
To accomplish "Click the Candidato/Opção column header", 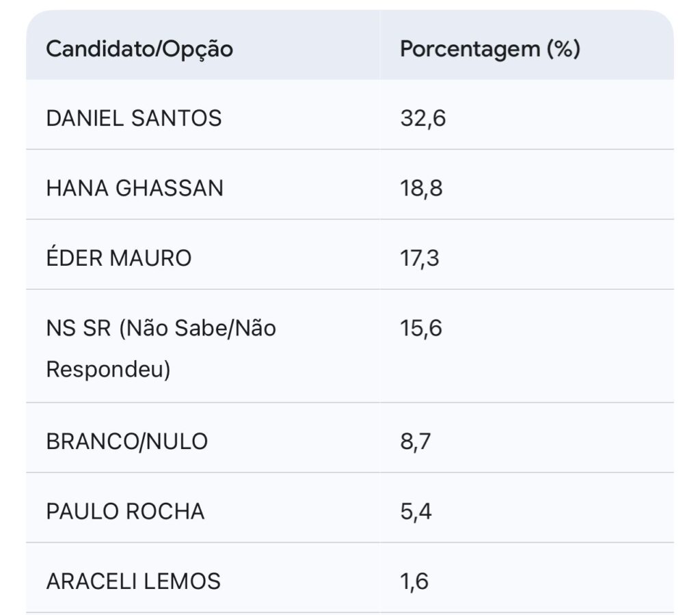I will (139, 49).
